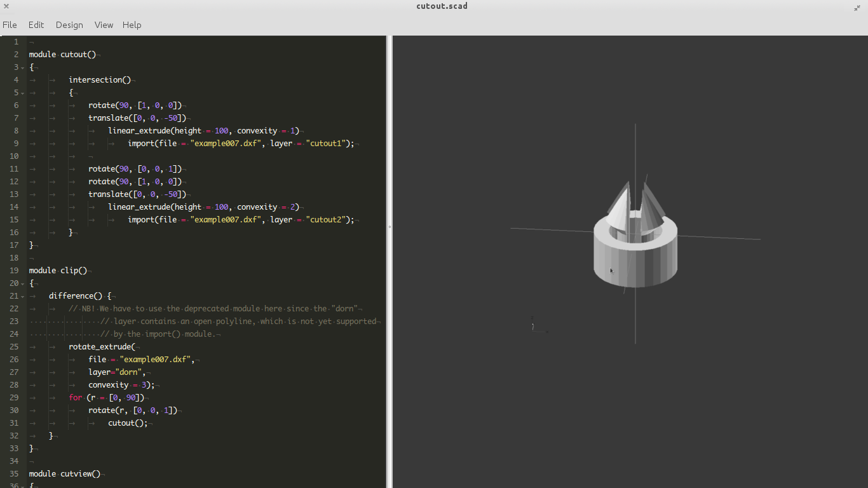Viewport: 868px width, 488px height.
Task: Click 'rotate(r, [0, 0, 1])' on line 30
Action: 133,410
